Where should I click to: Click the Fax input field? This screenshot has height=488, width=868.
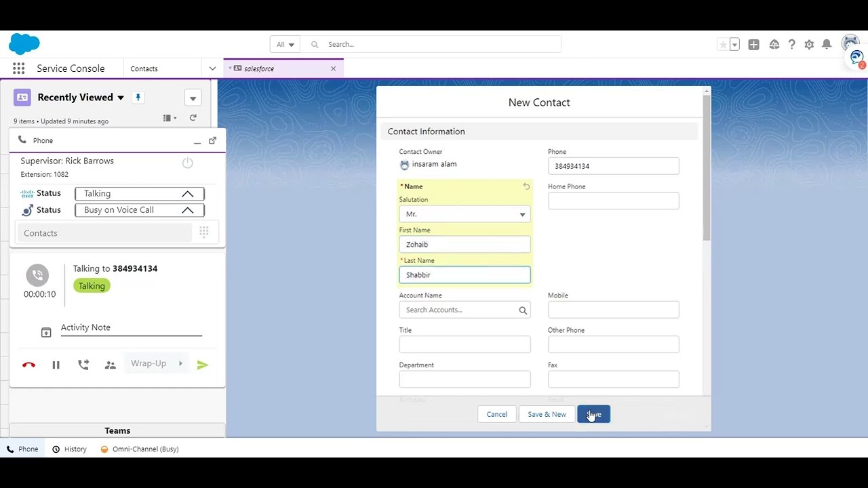pos(613,379)
